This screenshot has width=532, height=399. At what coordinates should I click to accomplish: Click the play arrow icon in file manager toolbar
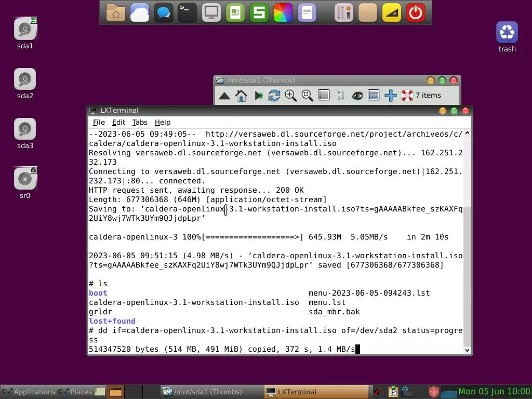click(x=259, y=96)
